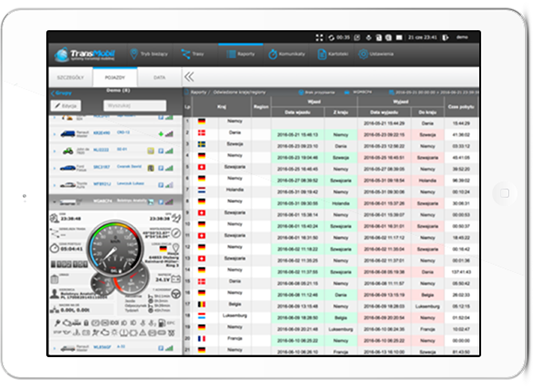Click the Edycja edit button
Screen dimensions: 539x386
(66, 106)
